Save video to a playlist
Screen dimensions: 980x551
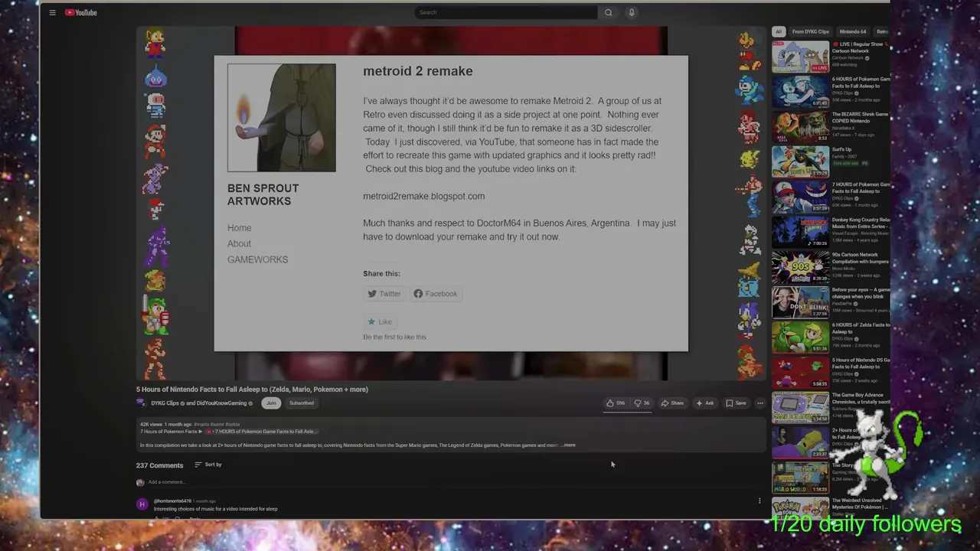[736, 403]
